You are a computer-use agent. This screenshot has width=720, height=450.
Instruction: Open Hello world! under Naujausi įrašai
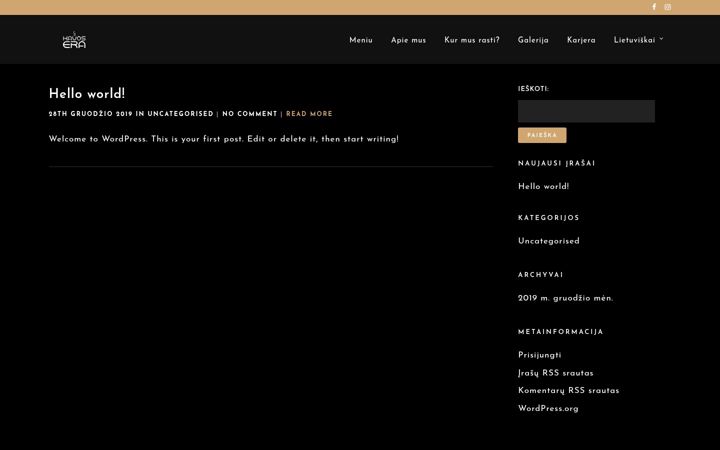(x=543, y=186)
